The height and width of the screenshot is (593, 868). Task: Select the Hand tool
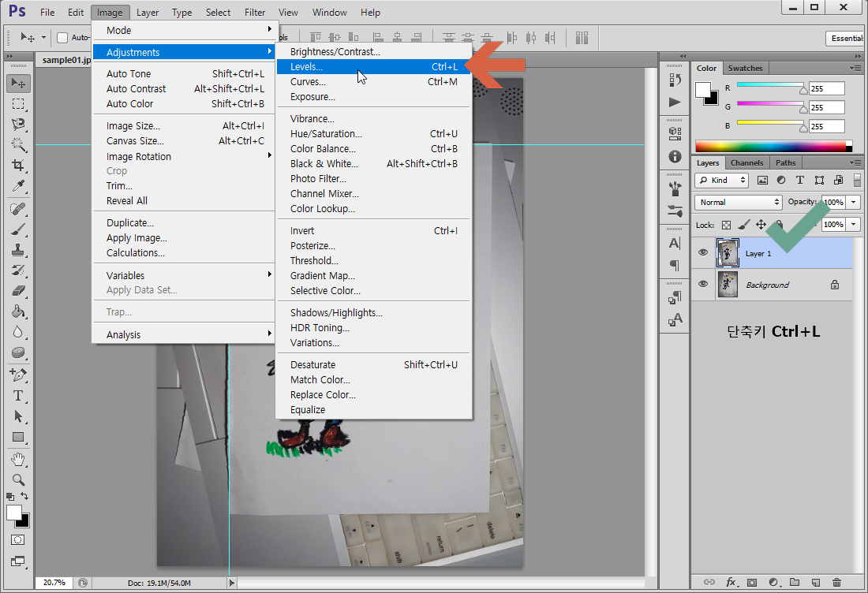pyautogui.click(x=18, y=460)
